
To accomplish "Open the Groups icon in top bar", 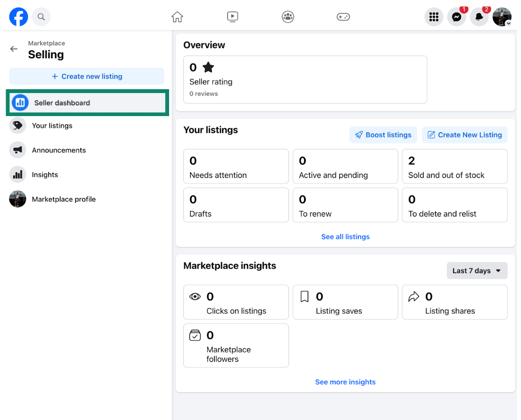I will 288,17.
